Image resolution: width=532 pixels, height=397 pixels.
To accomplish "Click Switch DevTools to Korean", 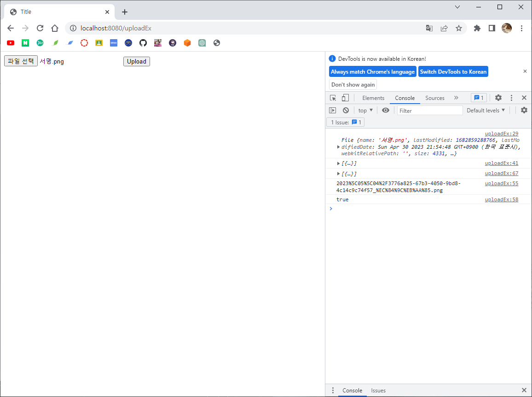I will pyautogui.click(x=453, y=72).
